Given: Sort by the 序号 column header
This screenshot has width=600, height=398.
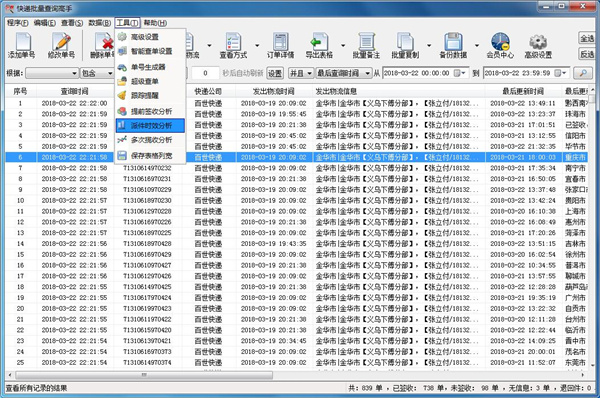Looking at the screenshot, I should (x=20, y=91).
